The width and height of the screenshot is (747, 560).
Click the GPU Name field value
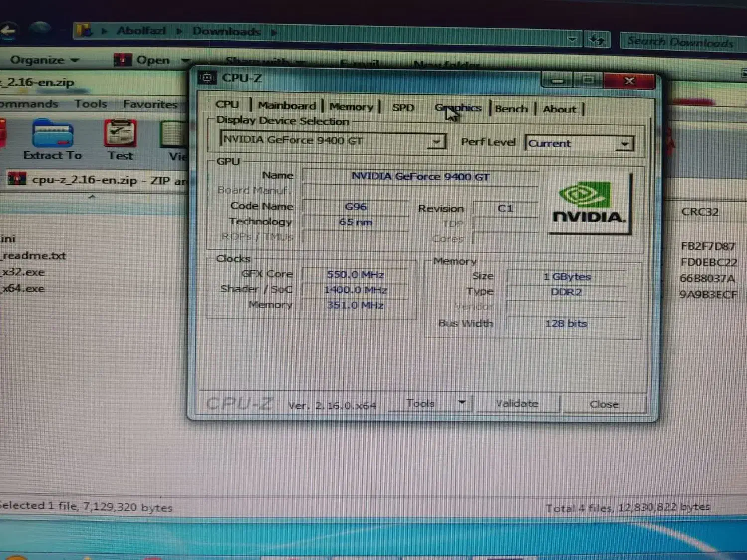click(420, 176)
